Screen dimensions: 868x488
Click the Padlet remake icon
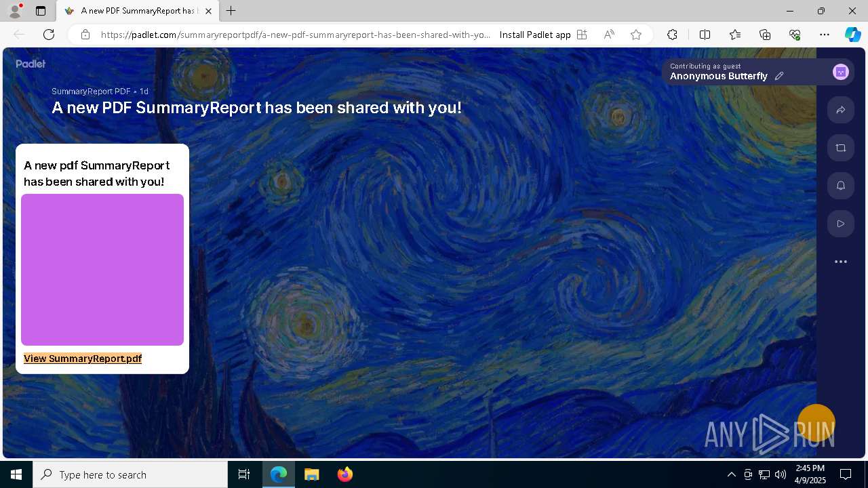coord(841,148)
